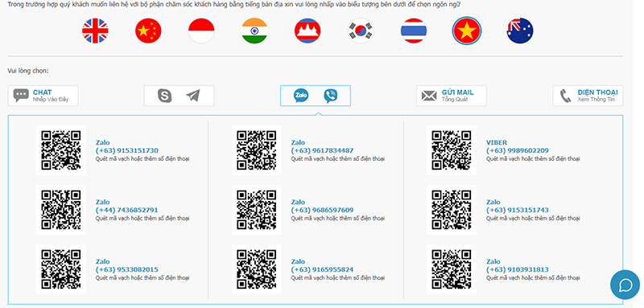Image resolution: width=644 pixels, height=308 pixels.
Task: Click QR code for (+63) 9165955824
Action: pos(256,269)
